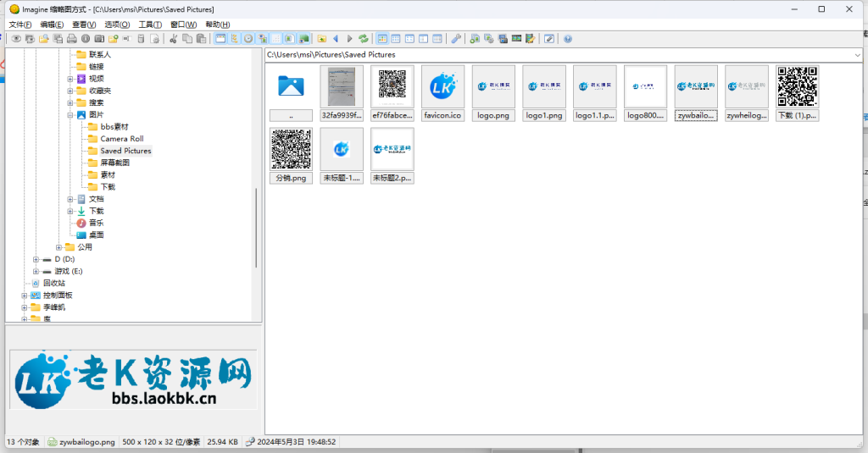Open the 文件(F) menu
This screenshot has height=453, width=868.
[20, 25]
